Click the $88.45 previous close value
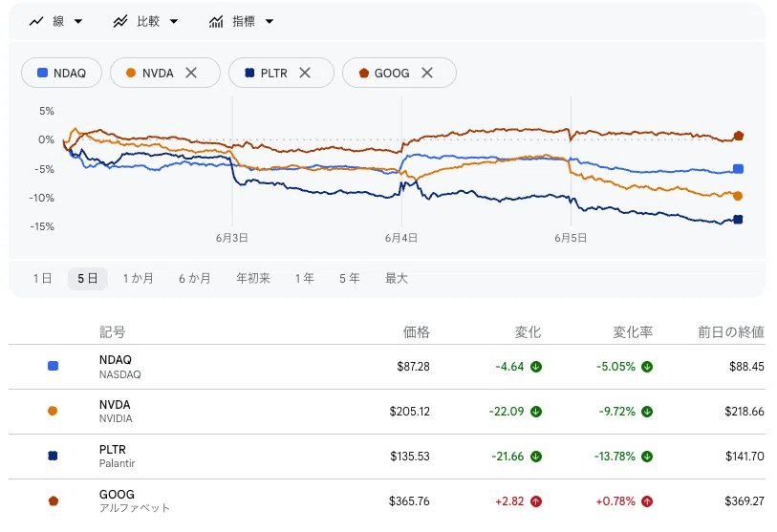Screen dimensions: 777x532 click(x=746, y=367)
